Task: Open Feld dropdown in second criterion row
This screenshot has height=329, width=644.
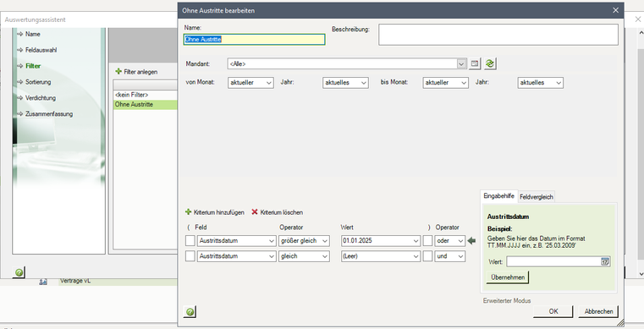Action: (272, 256)
